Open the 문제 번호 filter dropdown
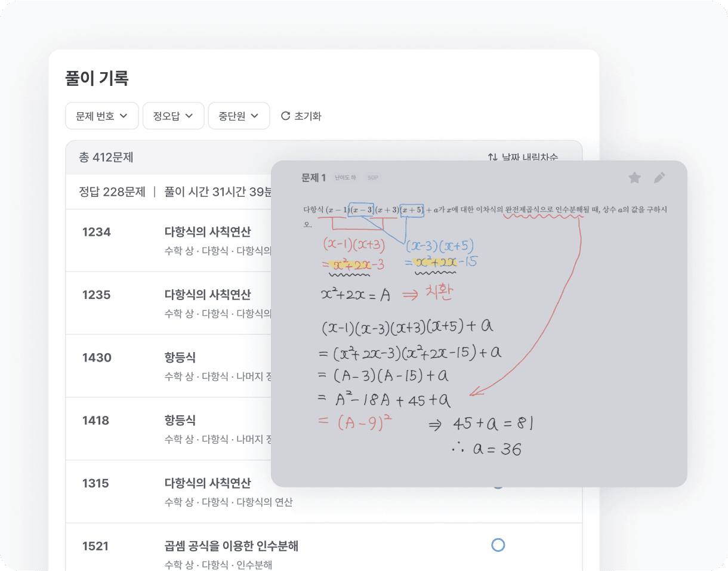The height and width of the screenshot is (571, 728). click(101, 116)
